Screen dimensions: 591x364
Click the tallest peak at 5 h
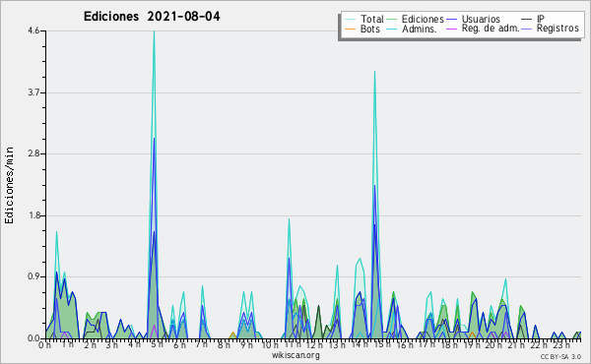[154, 32]
